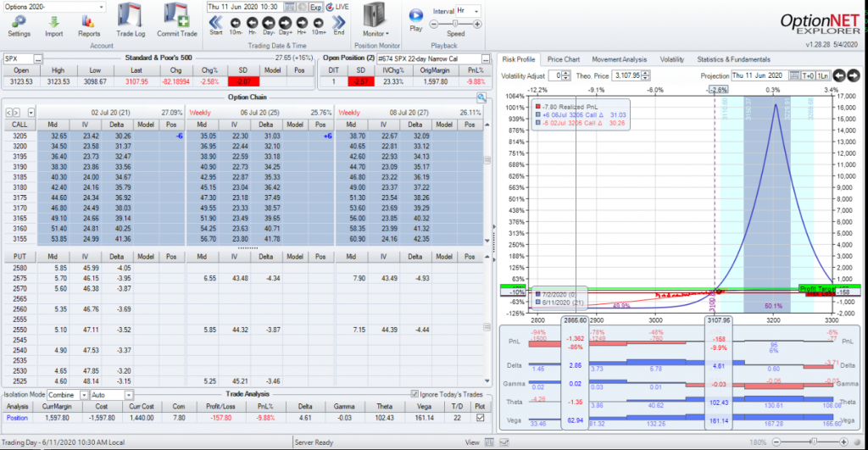Open the Isolation Mode Combine dropdown

point(84,395)
